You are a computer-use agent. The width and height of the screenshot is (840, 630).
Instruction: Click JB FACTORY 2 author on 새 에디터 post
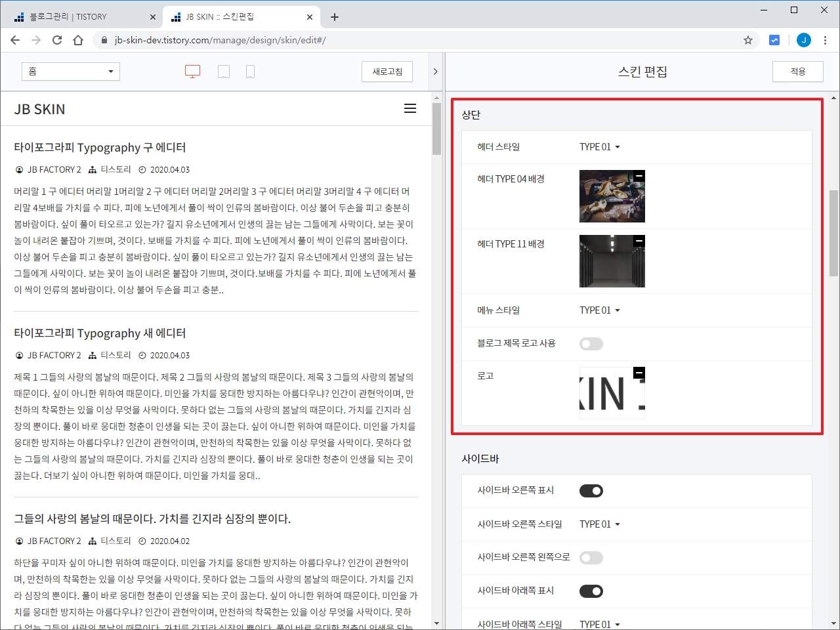(x=54, y=355)
